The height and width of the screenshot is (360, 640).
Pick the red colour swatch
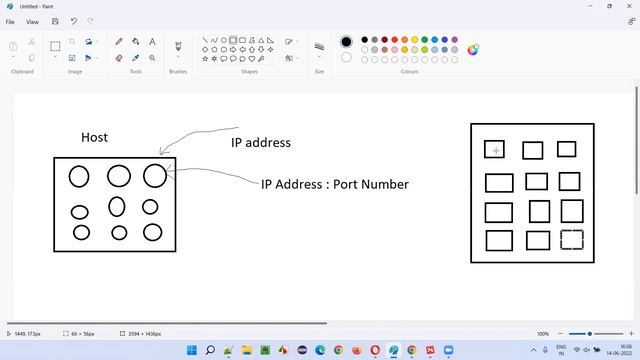pyautogui.click(x=395, y=40)
